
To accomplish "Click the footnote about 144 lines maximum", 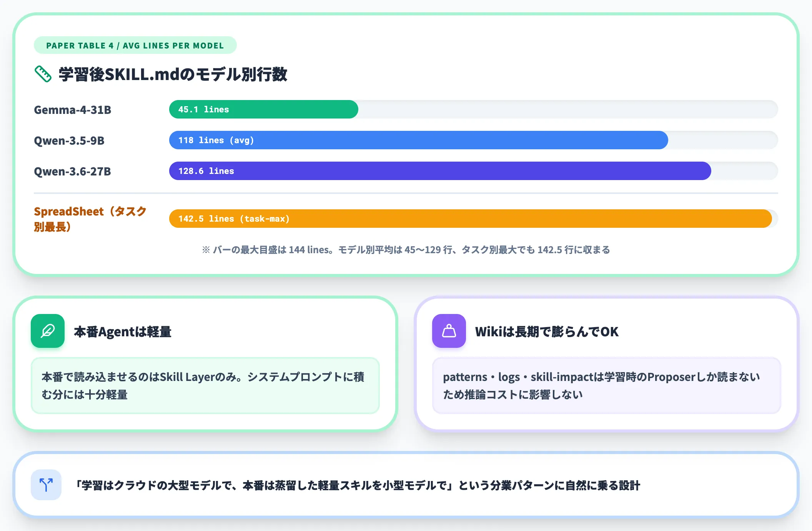I will click(x=406, y=250).
